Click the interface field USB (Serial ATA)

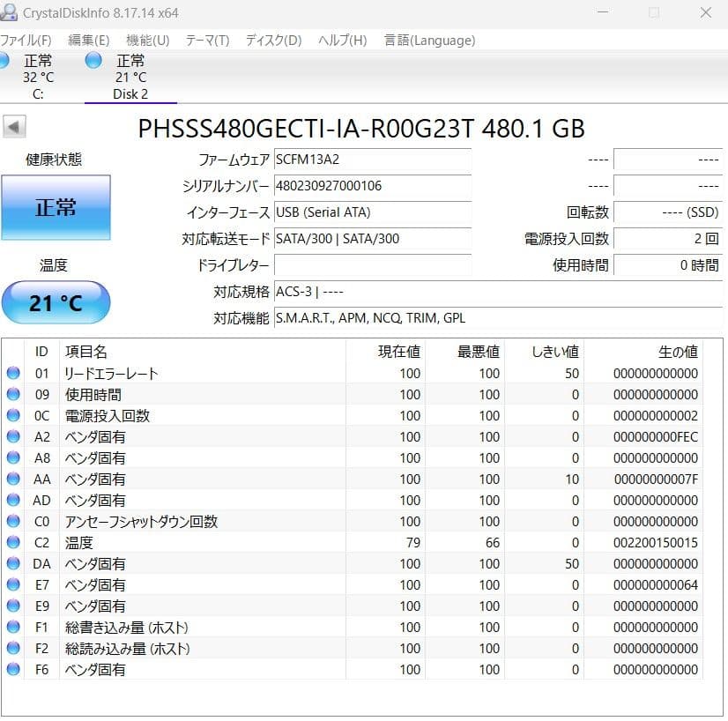(x=372, y=212)
